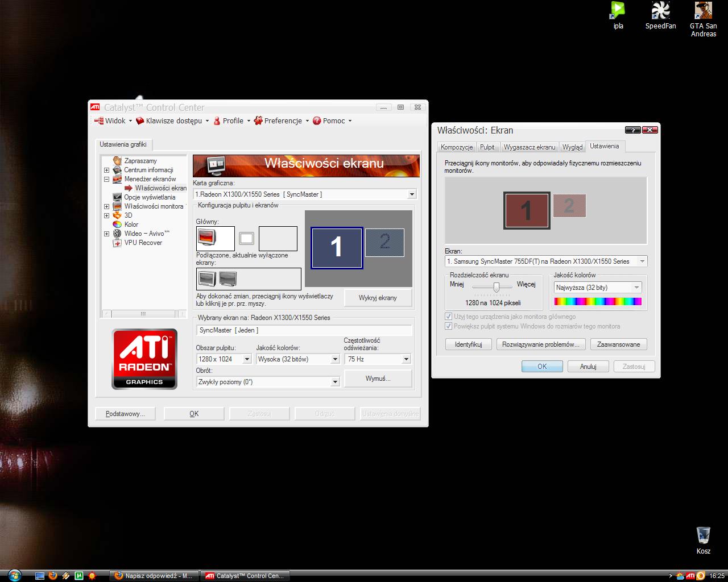The image size is (728, 582).
Task: Open the Częstotliwość odświeżania 75 Hz dropdown
Action: pos(378,359)
